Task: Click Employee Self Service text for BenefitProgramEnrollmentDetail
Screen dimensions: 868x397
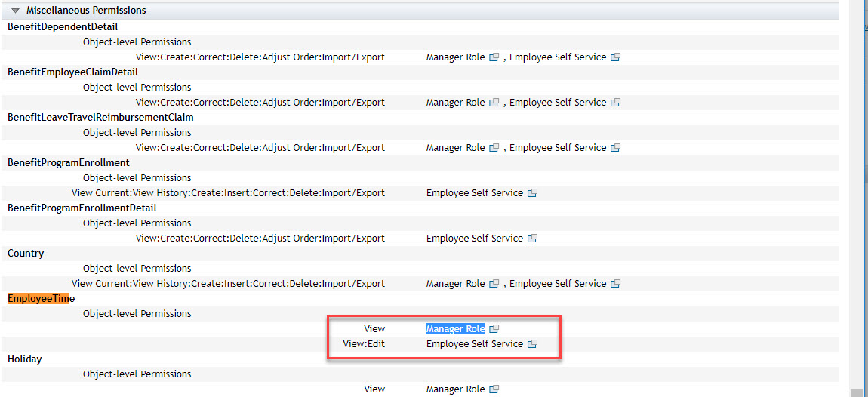Action: [475, 239]
